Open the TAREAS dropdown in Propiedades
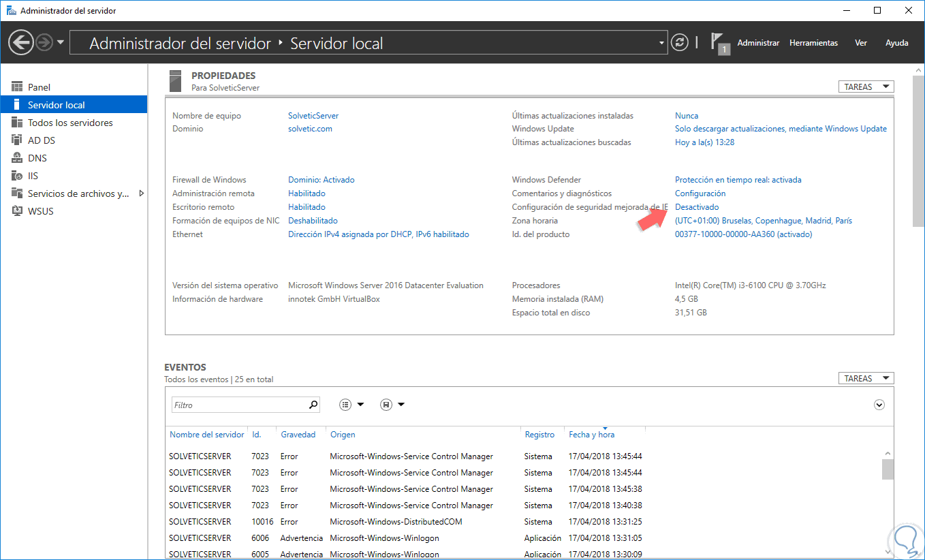 866,86
